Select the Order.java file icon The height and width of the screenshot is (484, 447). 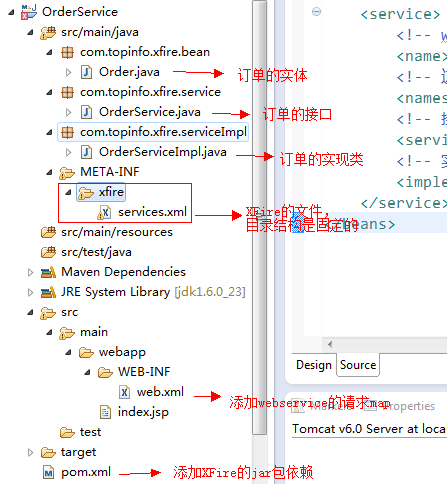[86, 72]
